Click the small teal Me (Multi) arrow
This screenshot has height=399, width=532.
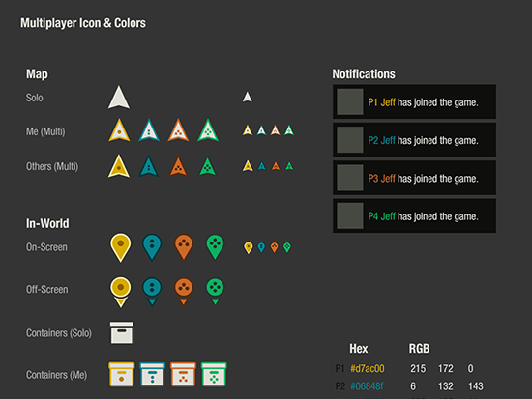point(261,130)
